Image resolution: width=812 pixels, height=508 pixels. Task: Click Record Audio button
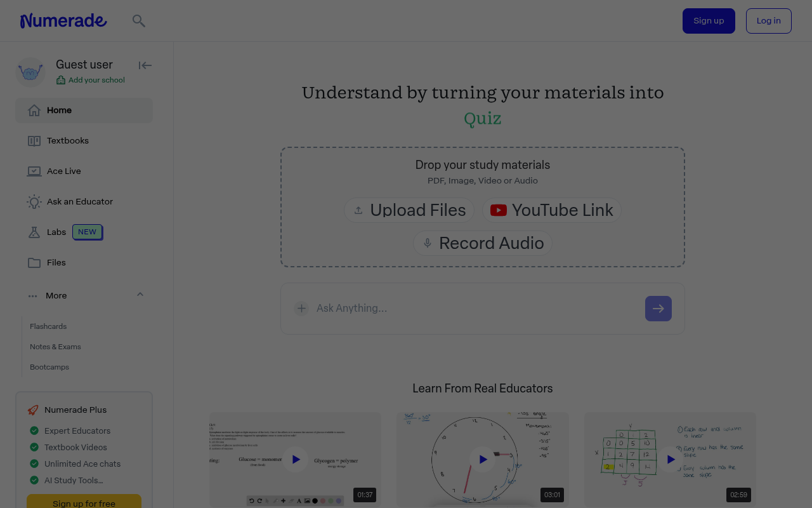483,243
